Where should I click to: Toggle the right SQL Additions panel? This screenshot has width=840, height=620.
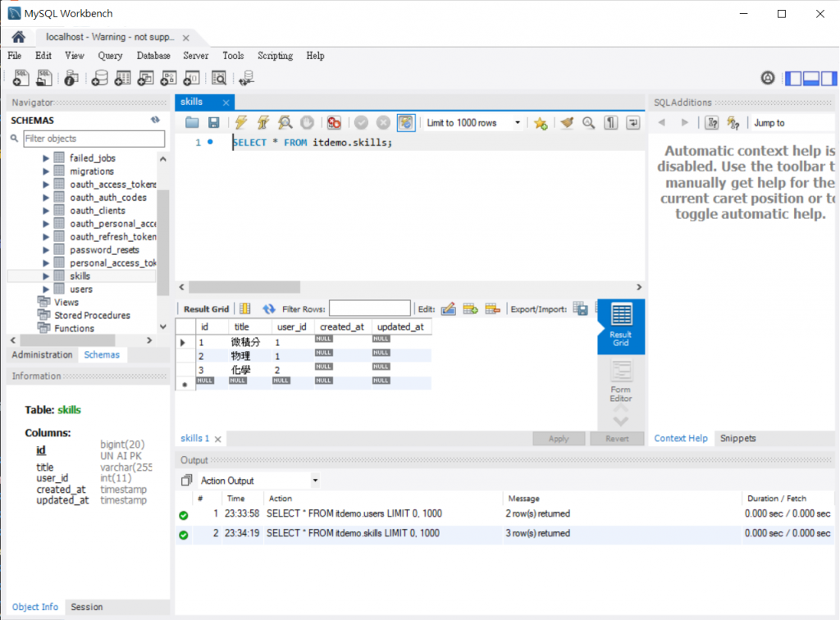pos(829,78)
